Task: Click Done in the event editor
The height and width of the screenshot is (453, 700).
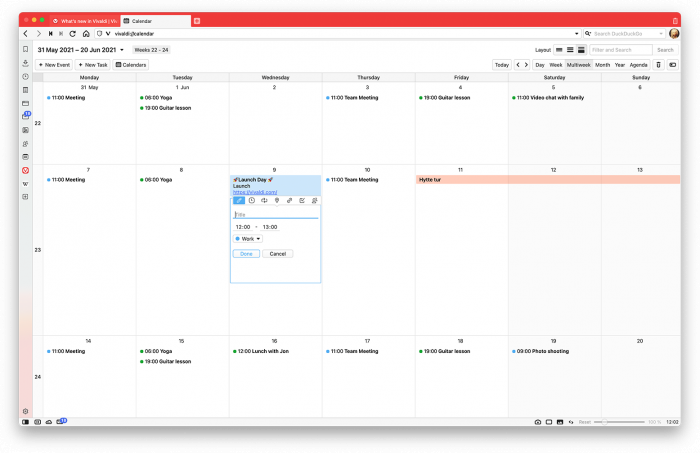Action: 246,254
